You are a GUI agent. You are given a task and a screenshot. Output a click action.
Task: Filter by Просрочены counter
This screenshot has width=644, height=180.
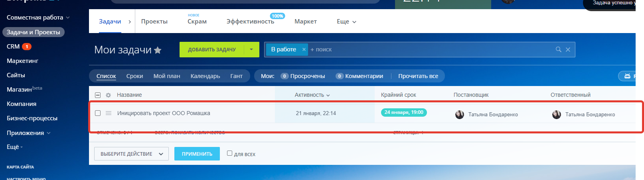[303, 76]
